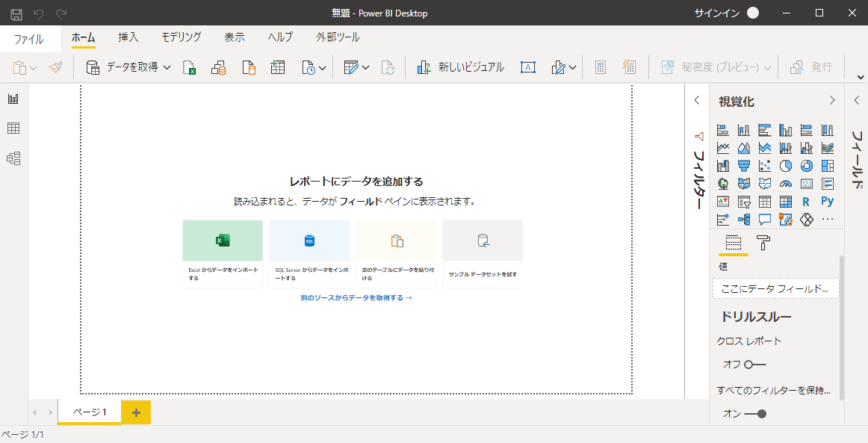
Task: Select the gauge visual
Action: pos(786,183)
